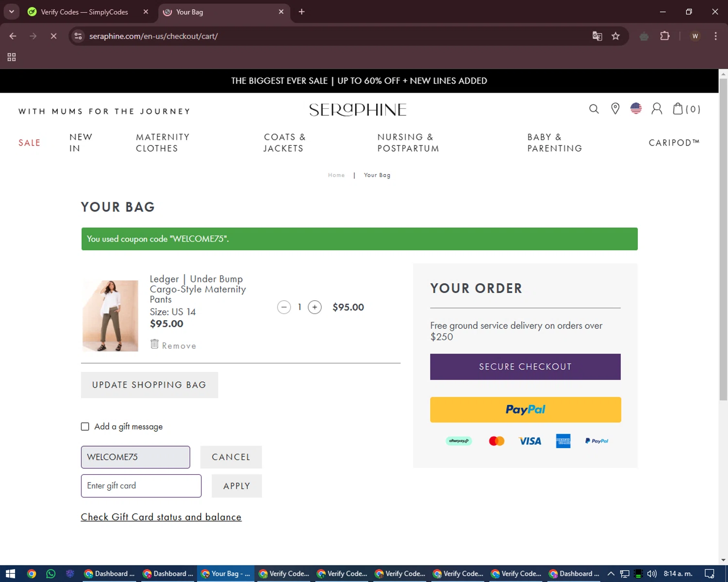Open the browser extensions puzzle icon
Screen dimensions: 728x582
pos(665,36)
